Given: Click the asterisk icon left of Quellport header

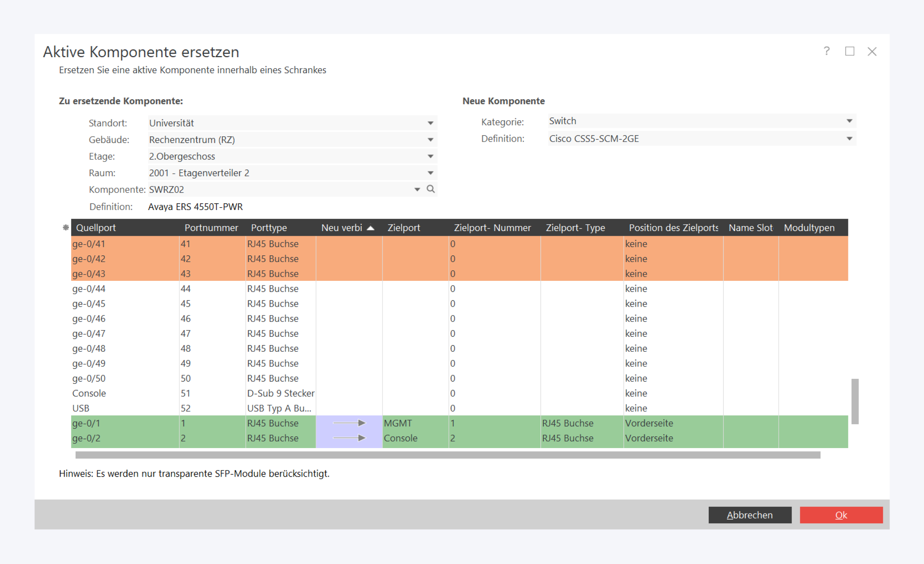Looking at the screenshot, I should pyautogui.click(x=66, y=228).
